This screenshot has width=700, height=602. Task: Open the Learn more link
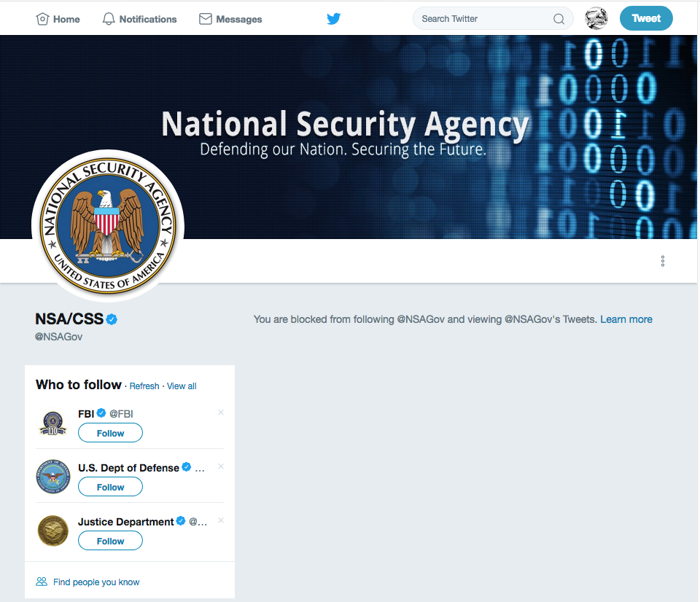tap(626, 319)
